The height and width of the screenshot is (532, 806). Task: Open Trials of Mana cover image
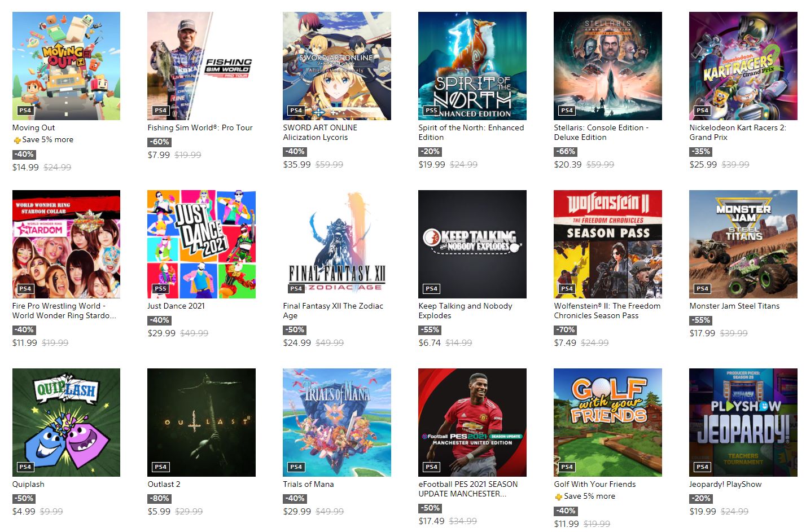pos(337,423)
